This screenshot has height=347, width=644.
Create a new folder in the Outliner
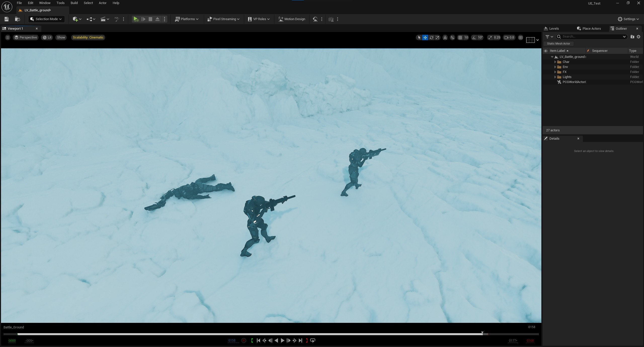coord(632,37)
